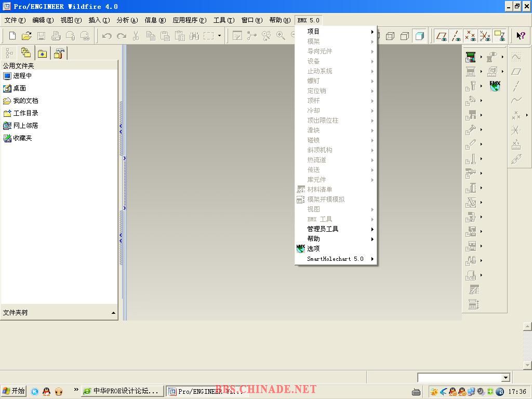Switch to the connections navigator tab
This screenshot has height=399, width=532.
coord(59,54)
